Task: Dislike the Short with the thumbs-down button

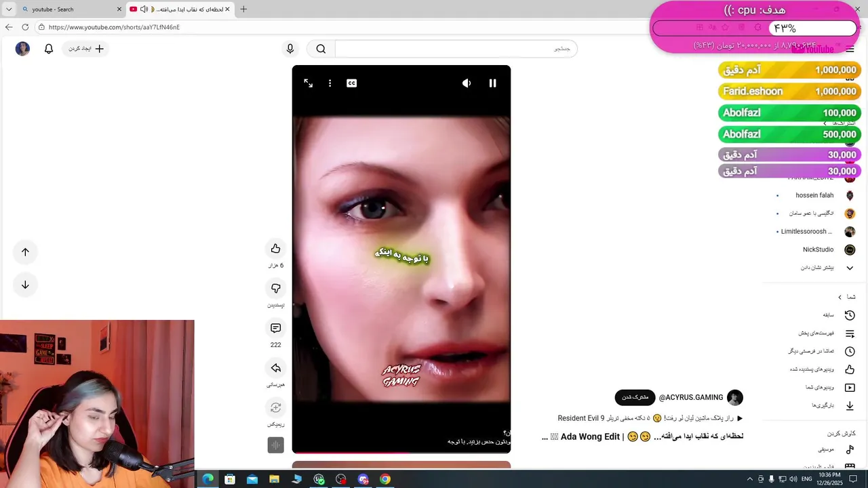Action: pos(275,288)
